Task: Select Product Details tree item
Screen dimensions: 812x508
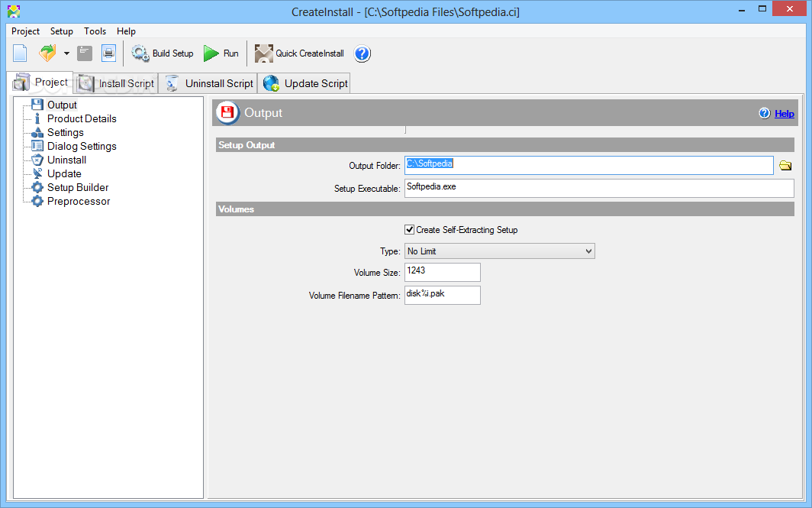Action: click(82, 118)
